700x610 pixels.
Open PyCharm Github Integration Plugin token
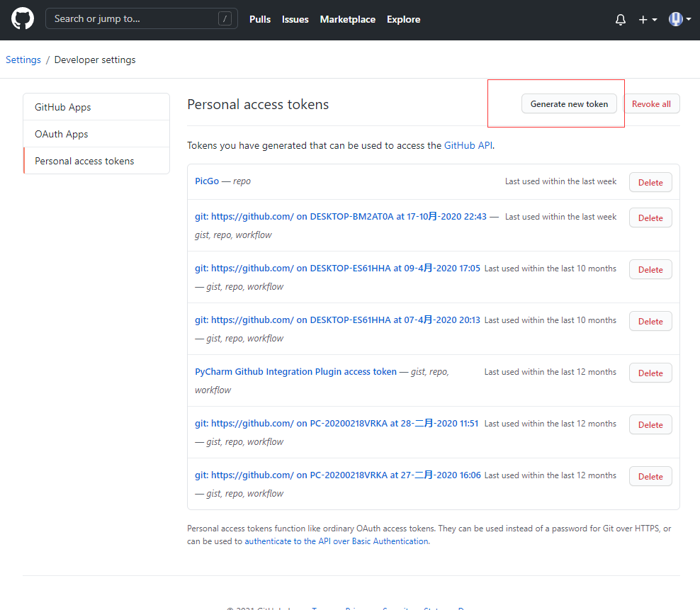(295, 371)
